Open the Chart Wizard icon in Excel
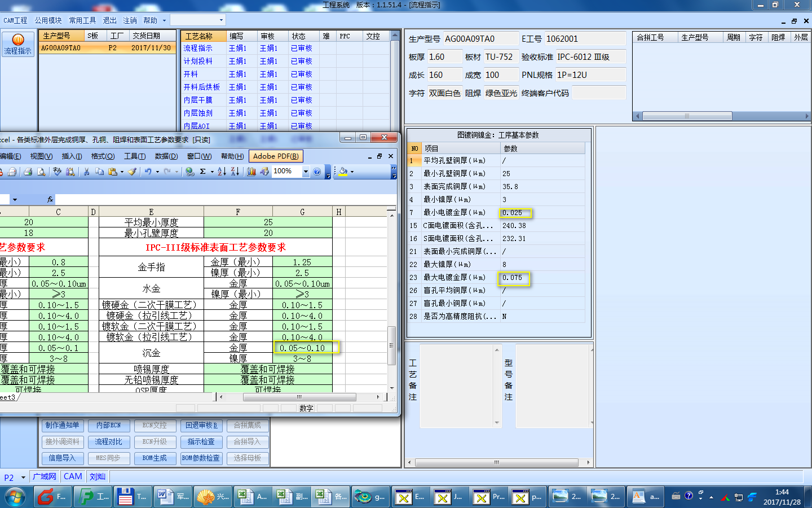 (251, 172)
